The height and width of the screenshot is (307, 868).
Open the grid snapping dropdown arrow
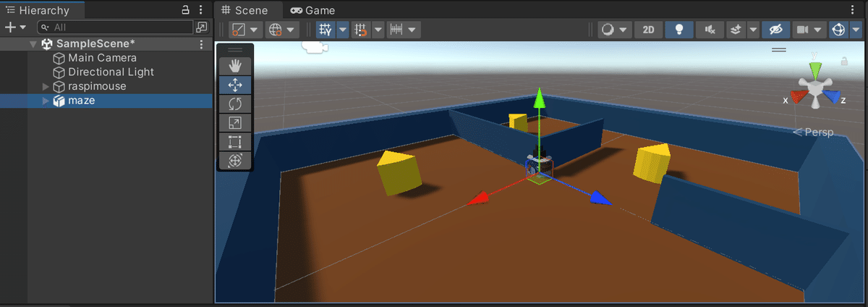(377, 30)
